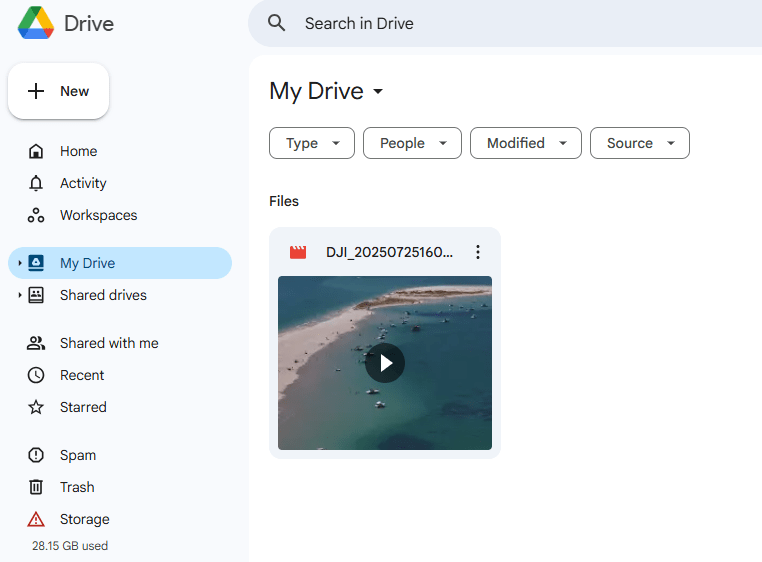Open Trash via the bin icon

[36, 487]
